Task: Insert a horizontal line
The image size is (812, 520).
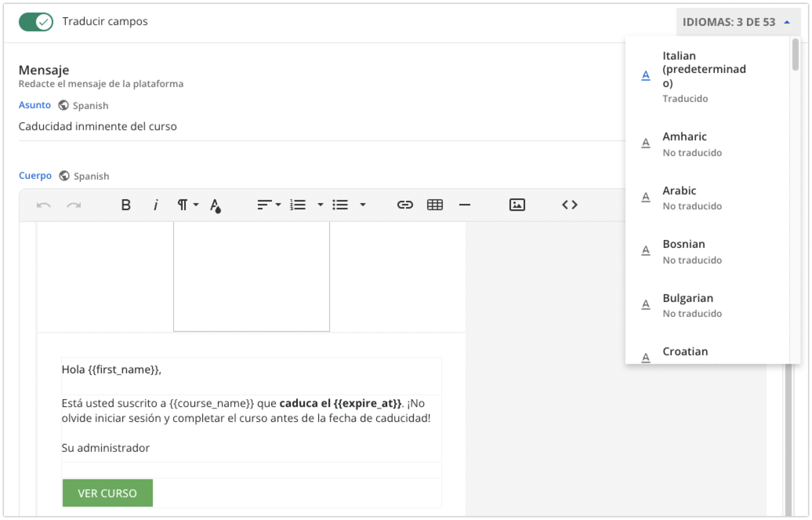Action: [x=464, y=205]
